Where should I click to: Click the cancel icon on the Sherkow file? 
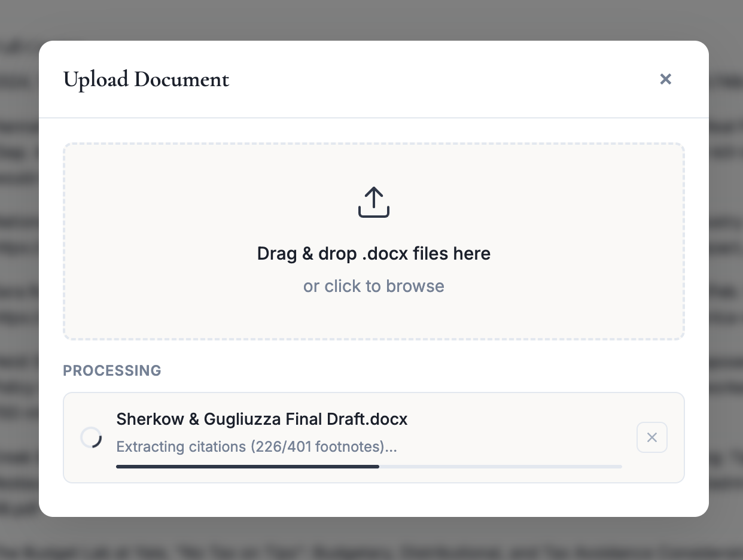tap(651, 437)
